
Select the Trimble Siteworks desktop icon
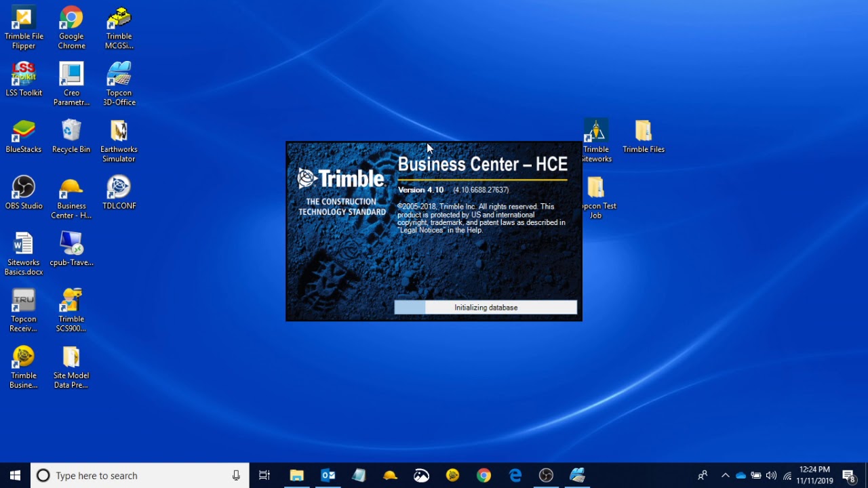(x=596, y=141)
